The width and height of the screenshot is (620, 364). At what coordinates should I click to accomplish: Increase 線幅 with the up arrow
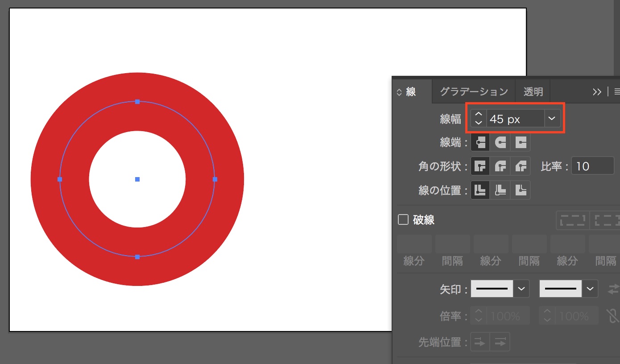[x=479, y=115]
